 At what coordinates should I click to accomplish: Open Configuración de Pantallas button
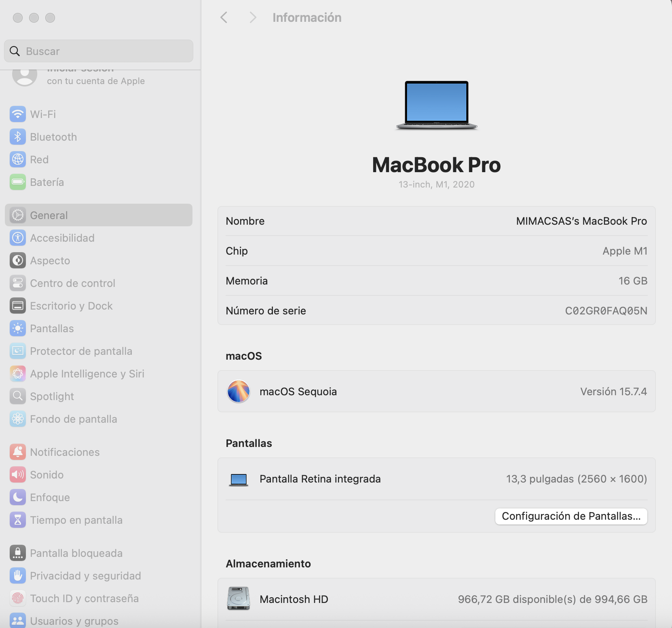(571, 516)
